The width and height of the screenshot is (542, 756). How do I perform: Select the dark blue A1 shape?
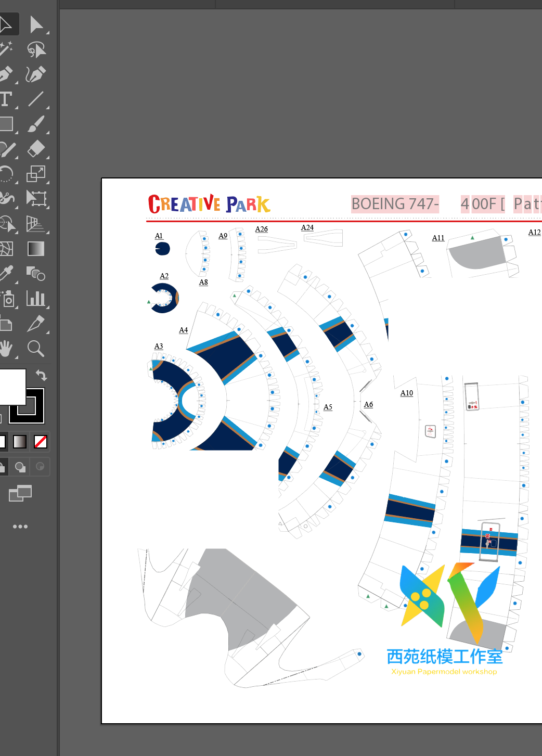[x=162, y=249]
